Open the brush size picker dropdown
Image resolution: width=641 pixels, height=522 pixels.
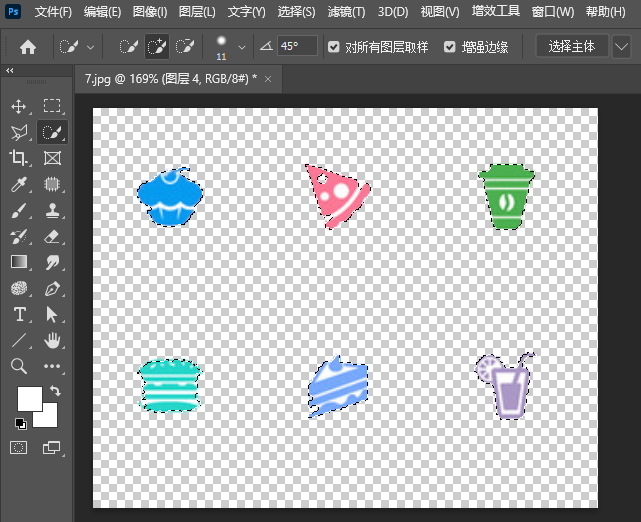(x=242, y=47)
